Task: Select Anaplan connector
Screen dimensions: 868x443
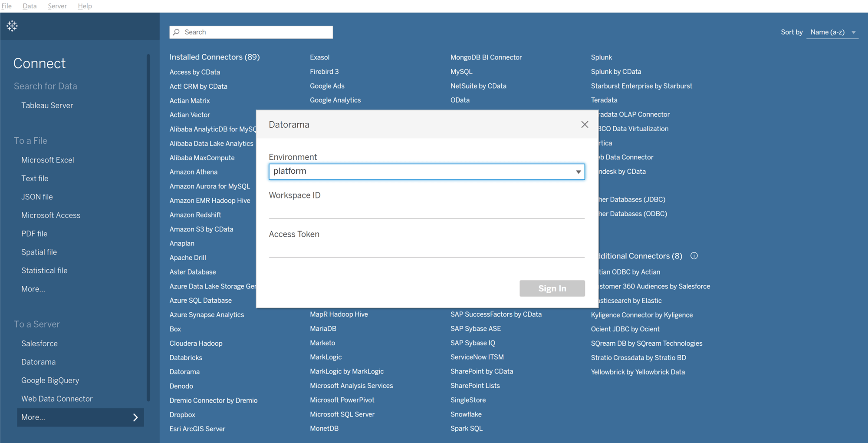Action: click(x=182, y=244)
